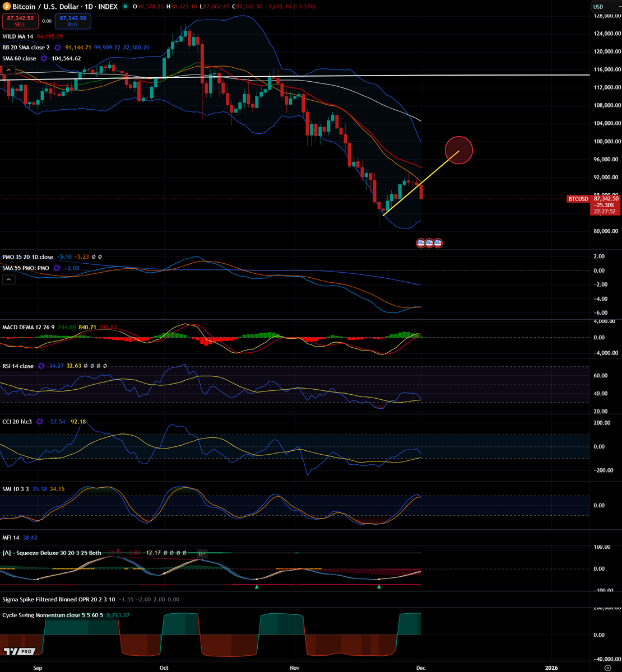This screenshot has width=622, height=672.
Task: Select the SMI 10 3 3 legend
Action: coord(15,489)
